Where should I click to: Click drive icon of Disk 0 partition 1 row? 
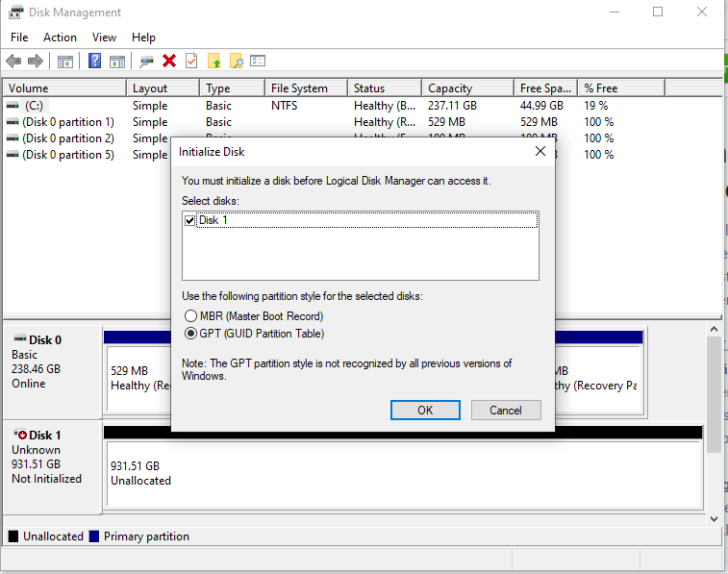click(13, 122)
